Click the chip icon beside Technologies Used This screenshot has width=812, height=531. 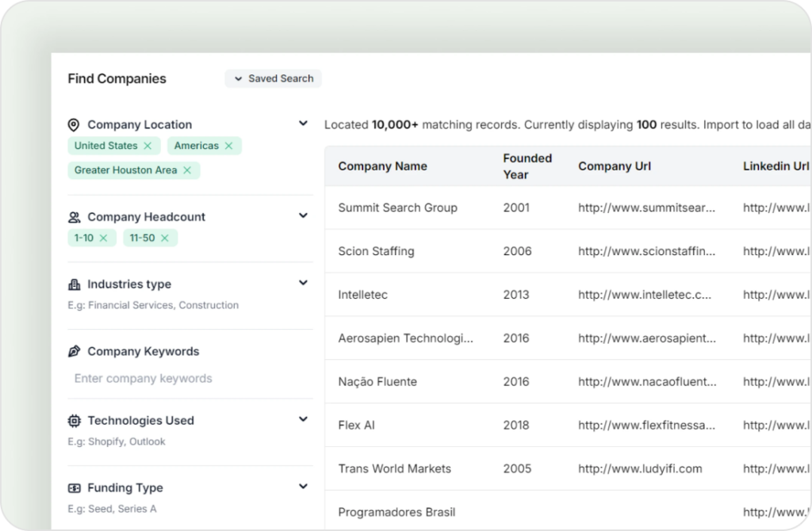click(x=75, y=420)
